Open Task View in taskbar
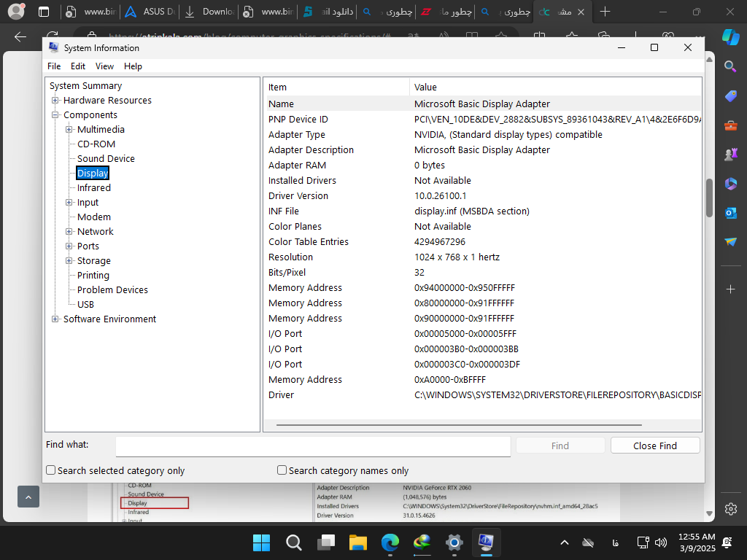This screenshot has height=560, width=747. click(326, 542)
